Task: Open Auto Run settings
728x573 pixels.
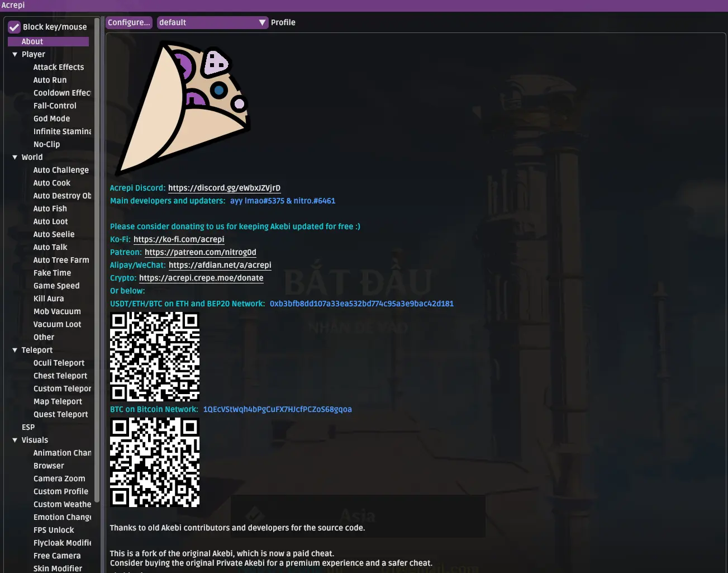Action: (x=50, y=80)
